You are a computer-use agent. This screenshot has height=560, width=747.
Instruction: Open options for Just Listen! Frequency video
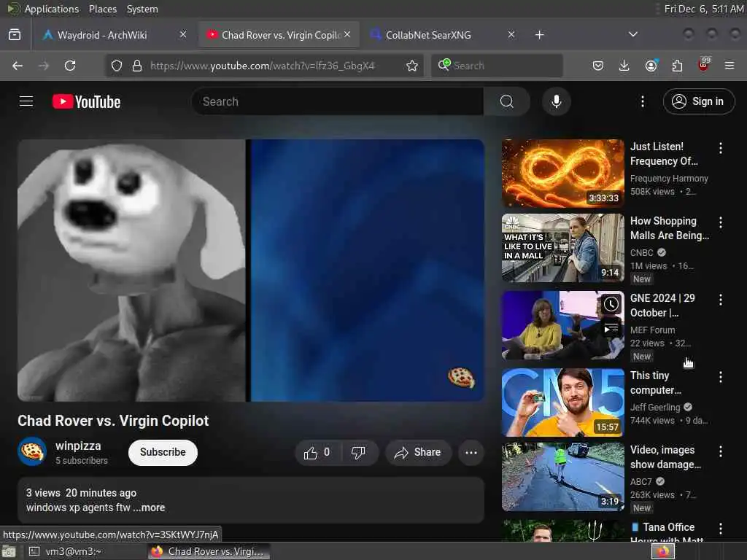pyautogui.click(x=720, y=148)
